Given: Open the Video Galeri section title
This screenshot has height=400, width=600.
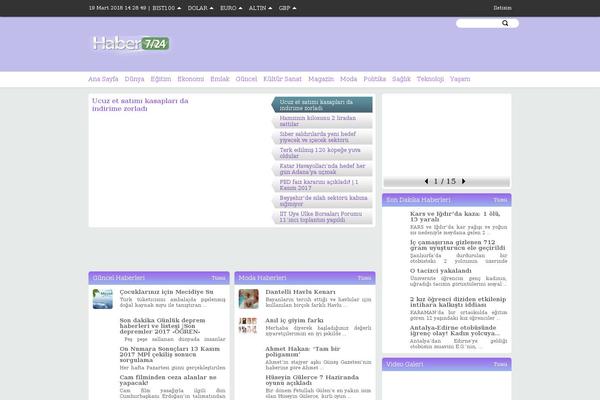Looking at the screenshot, I should tap(404, 364).
